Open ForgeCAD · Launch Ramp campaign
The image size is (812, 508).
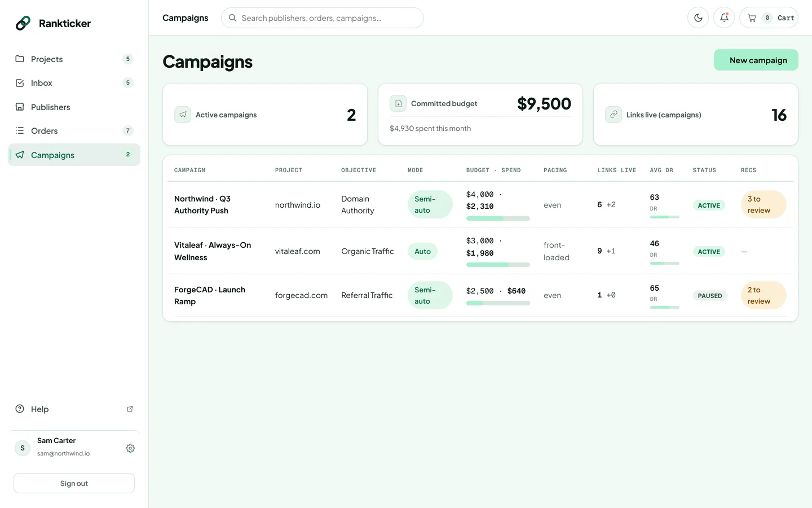(210, 296)
